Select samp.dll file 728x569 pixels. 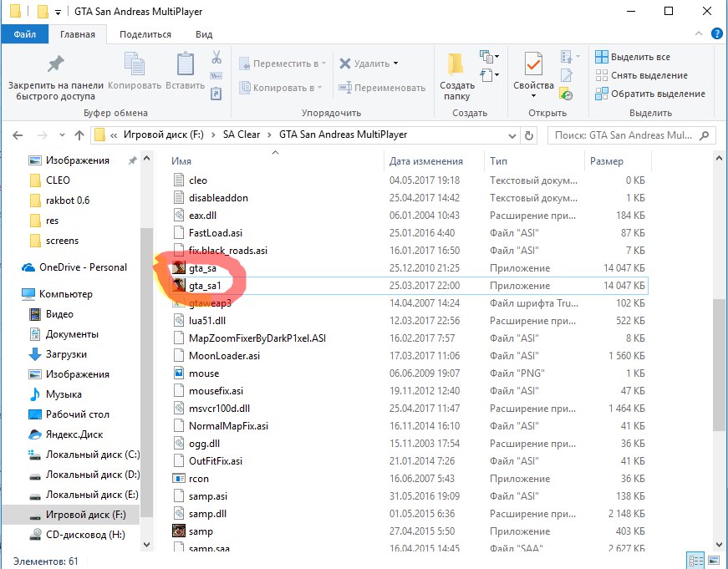coord(409,514)
